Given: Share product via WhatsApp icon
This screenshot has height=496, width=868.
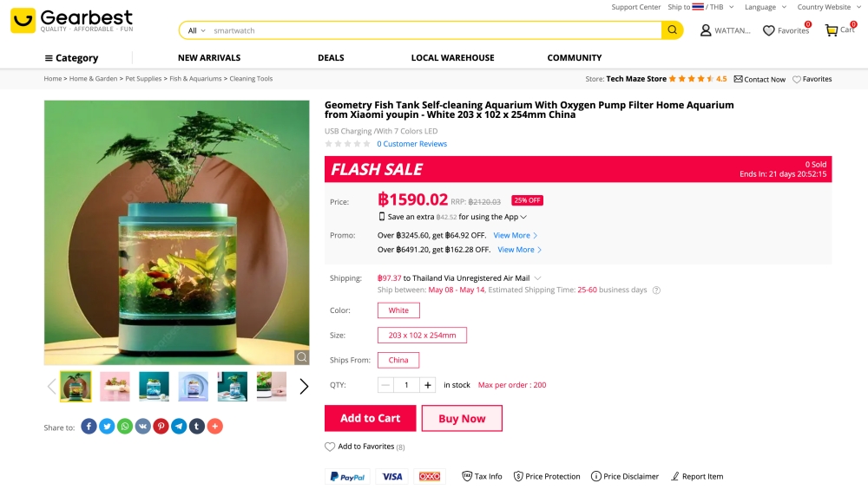Looking at the screenshot, I should [x=125, y=426].
